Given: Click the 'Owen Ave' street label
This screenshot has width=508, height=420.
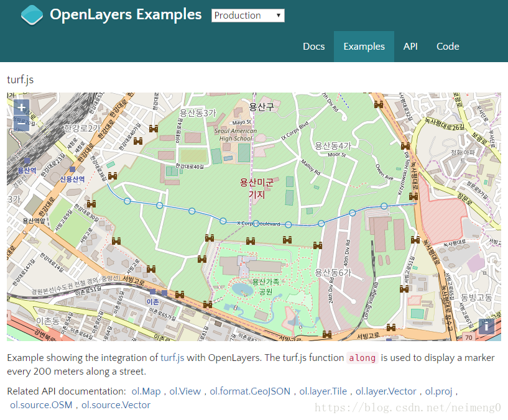Looking at the screenshot, I should point(384,172).
